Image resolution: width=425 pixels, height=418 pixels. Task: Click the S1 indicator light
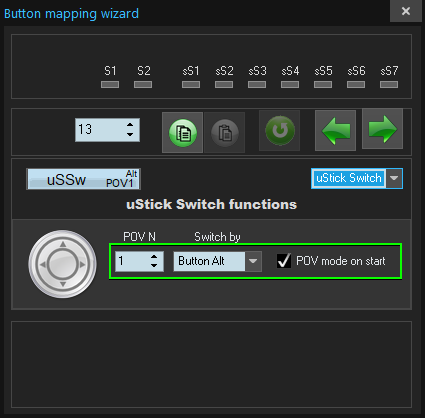coord(110,85)
